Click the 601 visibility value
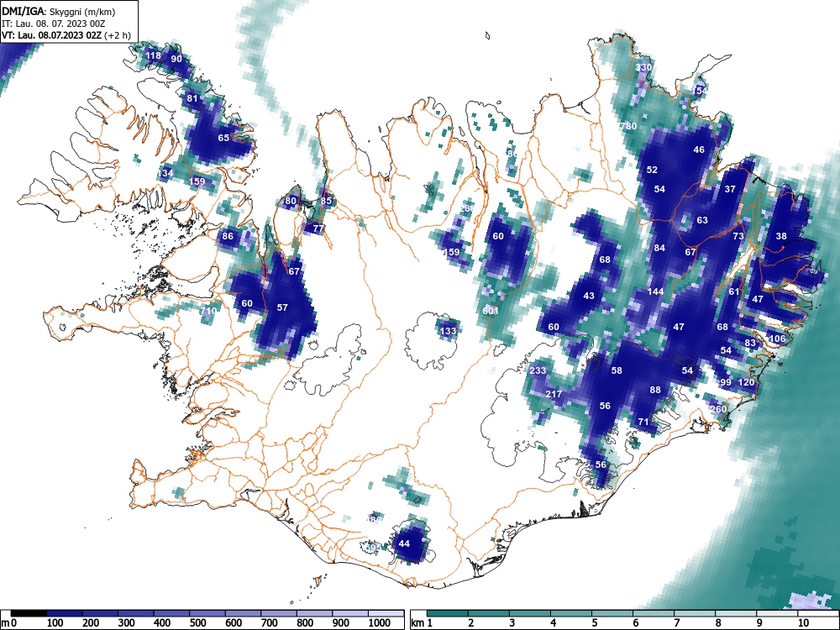The width and height of the screenshot is (840, 630). point(491,311)
